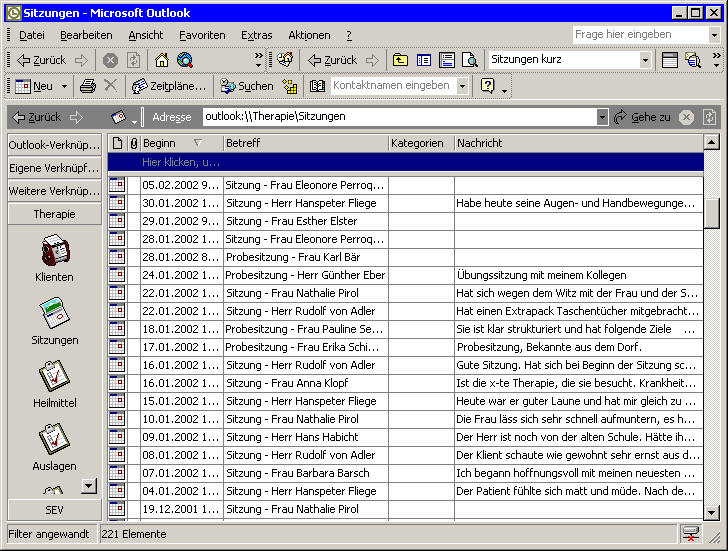
Task: Open the Datei menu
Action: [x=32, y=35]
